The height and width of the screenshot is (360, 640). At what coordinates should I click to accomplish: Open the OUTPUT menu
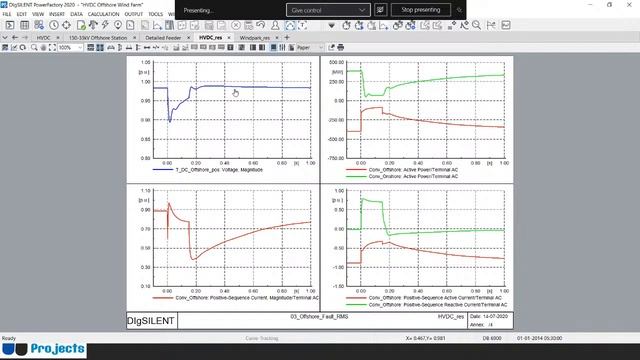click(x=134, y=14)
